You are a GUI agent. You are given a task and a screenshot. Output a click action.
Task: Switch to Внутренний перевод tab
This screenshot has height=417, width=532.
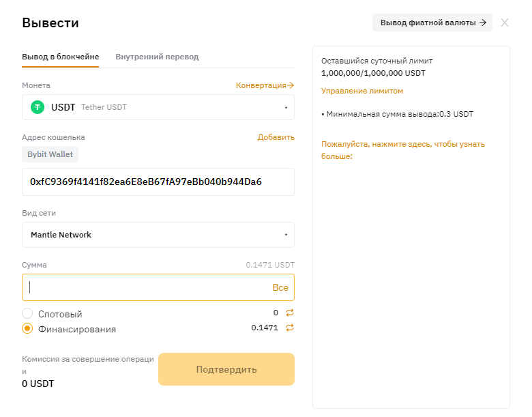pyautogui.click(x=157, y=57)
